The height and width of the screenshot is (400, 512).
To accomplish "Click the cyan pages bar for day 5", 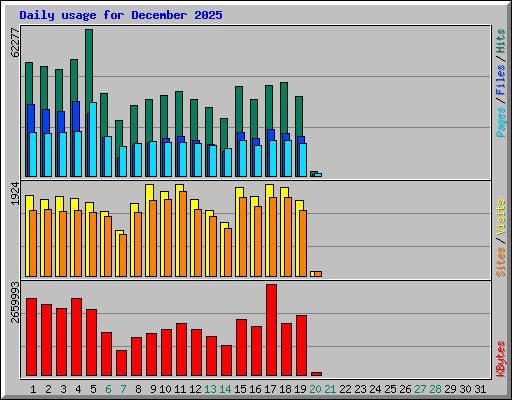I will tap(93, 139).
